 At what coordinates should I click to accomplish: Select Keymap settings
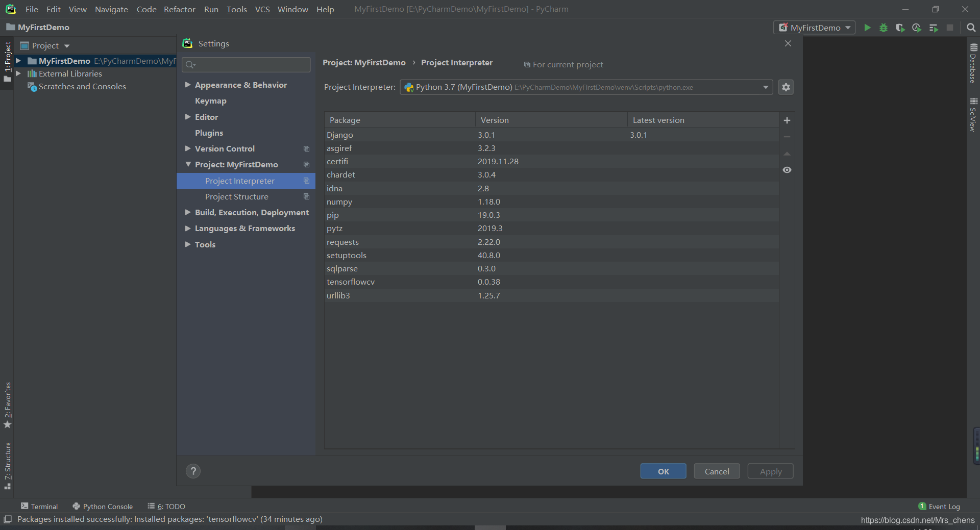(210, 101)
